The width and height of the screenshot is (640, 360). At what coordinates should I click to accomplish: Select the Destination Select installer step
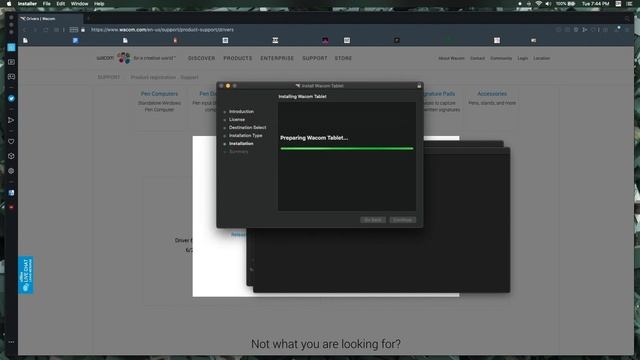click(x=247, y=127)
